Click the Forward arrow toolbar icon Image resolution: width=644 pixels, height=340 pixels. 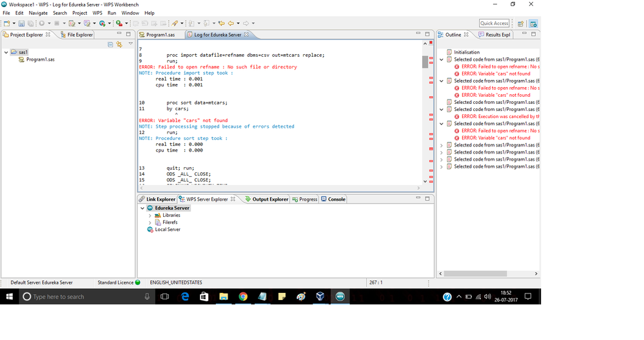point(246,23)
